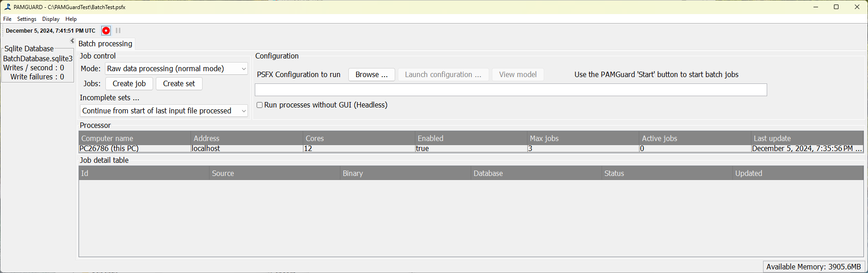Click the View model button
Screen dimensions: 868x273
[x=518, y=74]
